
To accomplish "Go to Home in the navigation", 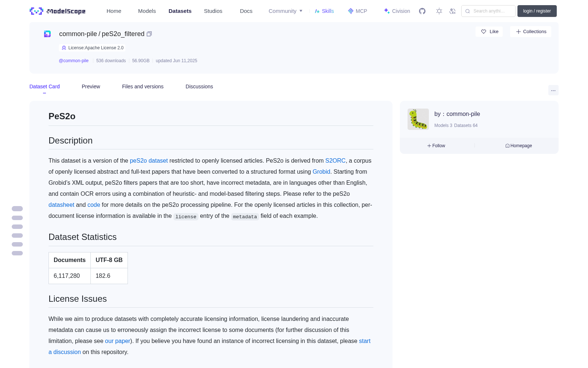I will 114,11.
